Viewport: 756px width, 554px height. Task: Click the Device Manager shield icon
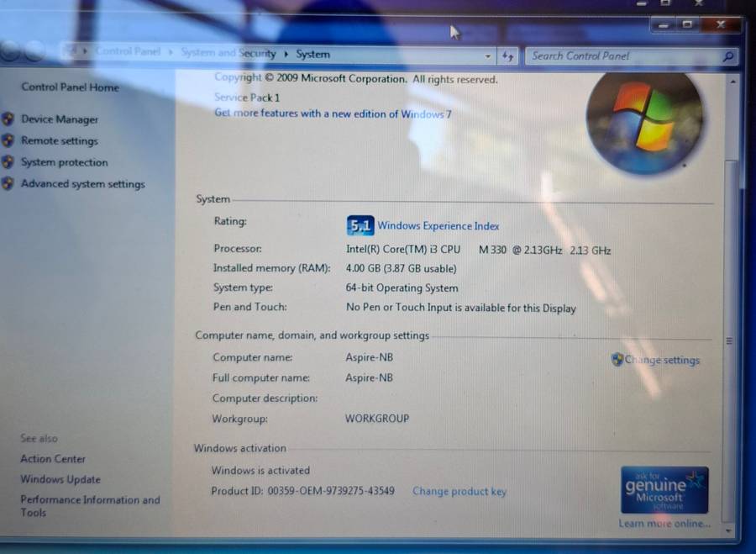click(x=8, y=119)
